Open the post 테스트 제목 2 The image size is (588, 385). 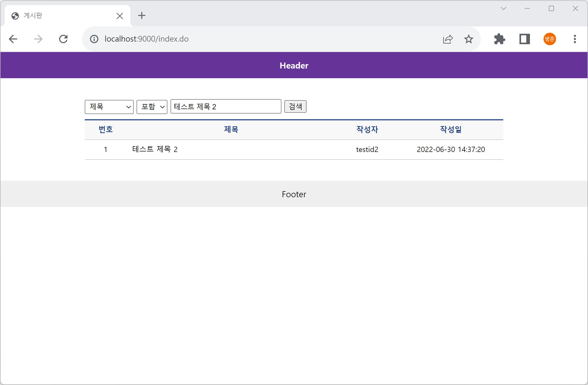click(155, 149)
